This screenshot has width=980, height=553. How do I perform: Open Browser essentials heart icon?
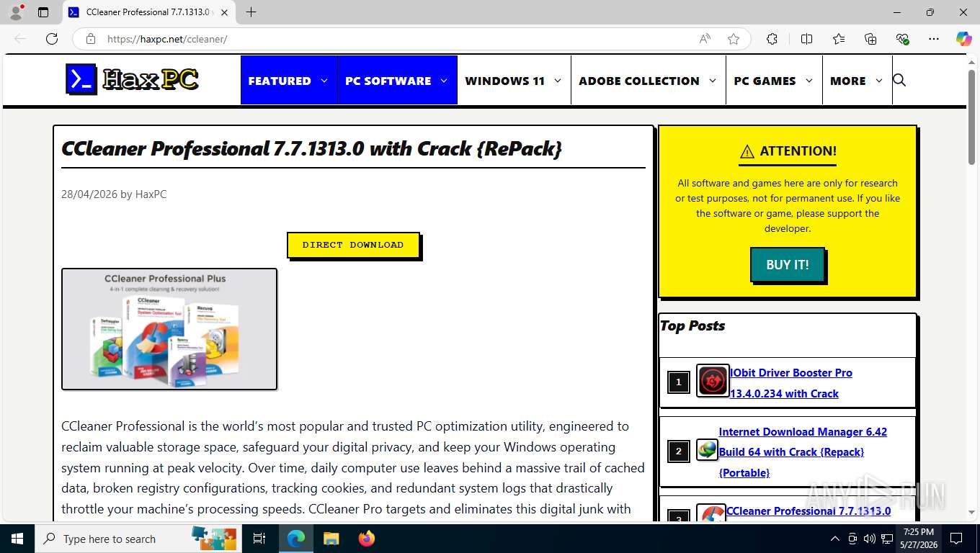click(902, 39)
